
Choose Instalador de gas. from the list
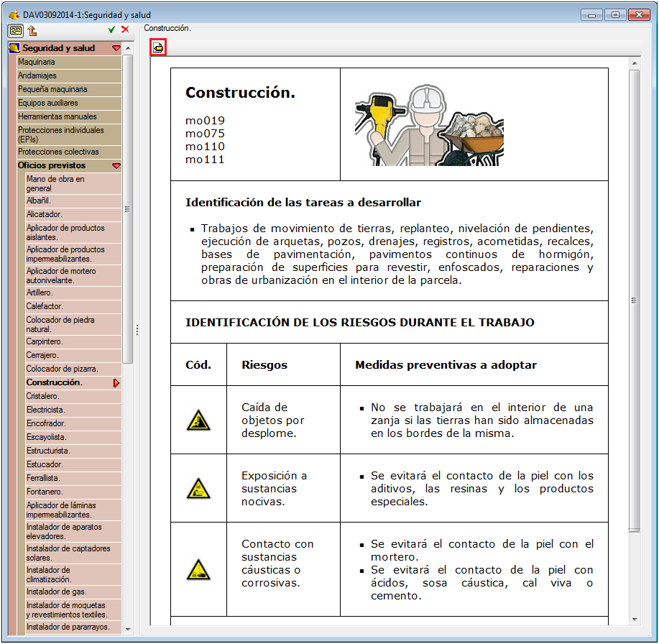click(73, 592)
